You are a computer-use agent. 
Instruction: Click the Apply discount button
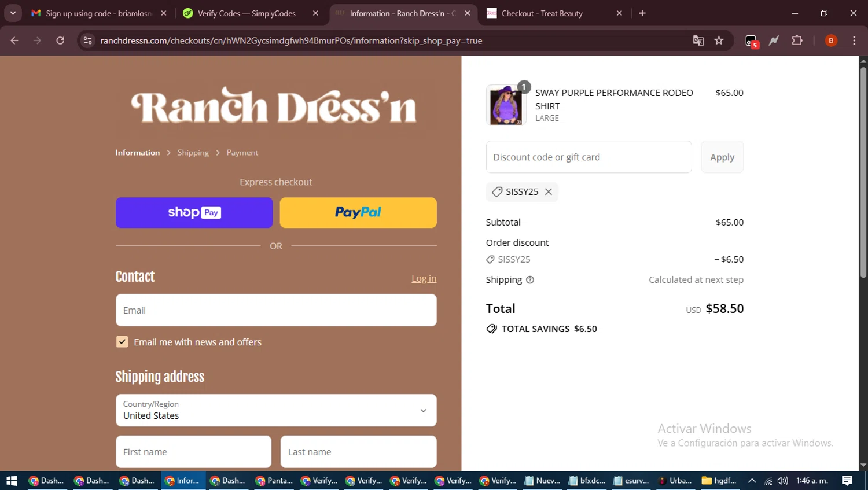[x=722, y=157]
